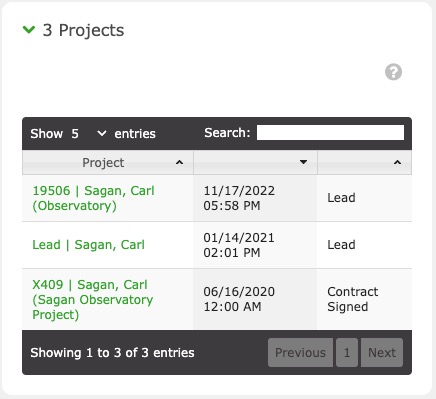Sort by the Project column header
This screenshot has width=436, height=399.
(x=108, y=162)
